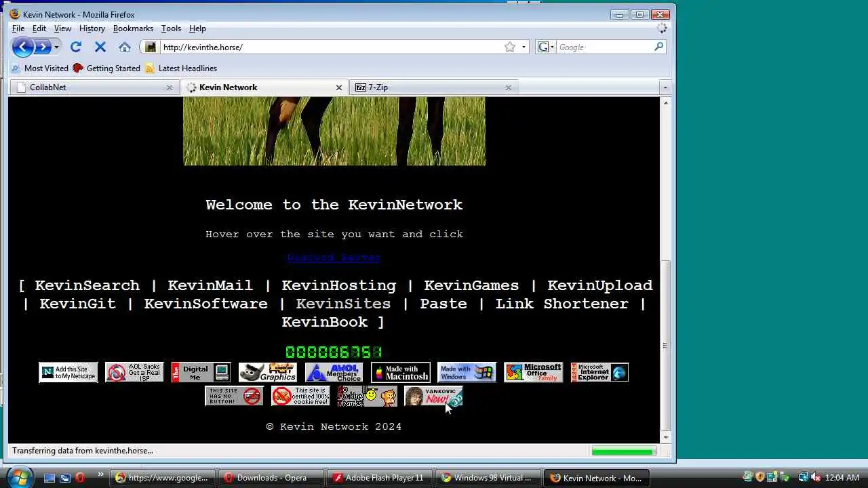The image size is (868, 488).
Task: Open the Edit menu
Action: click(x=39, y=28)
